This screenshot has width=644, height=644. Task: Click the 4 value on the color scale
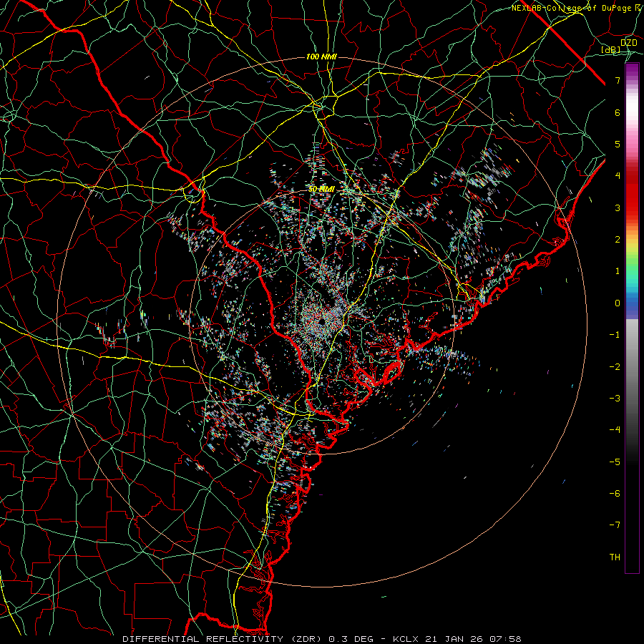pos(618,176)
